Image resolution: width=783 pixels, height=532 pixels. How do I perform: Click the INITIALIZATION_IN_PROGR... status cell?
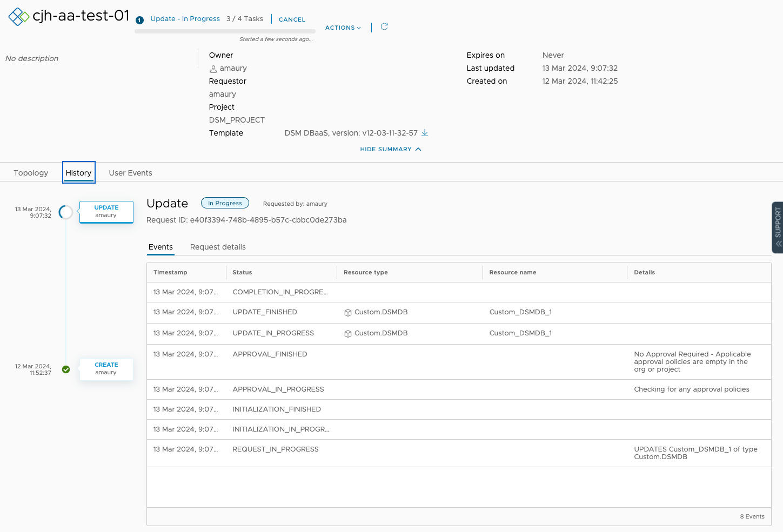281,429
